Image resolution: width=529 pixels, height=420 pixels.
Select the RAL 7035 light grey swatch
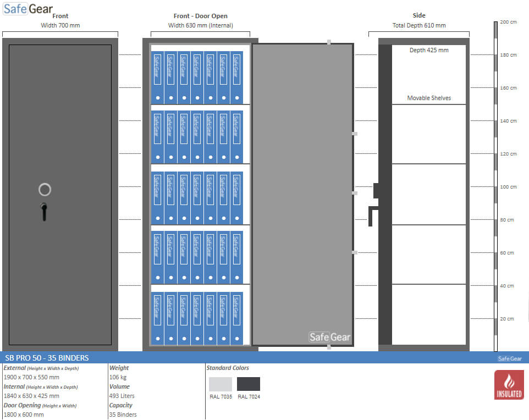(x=221, y=384)
